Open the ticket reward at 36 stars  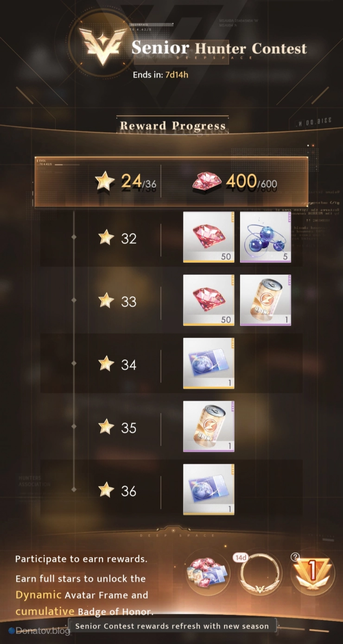click(209, 490)
